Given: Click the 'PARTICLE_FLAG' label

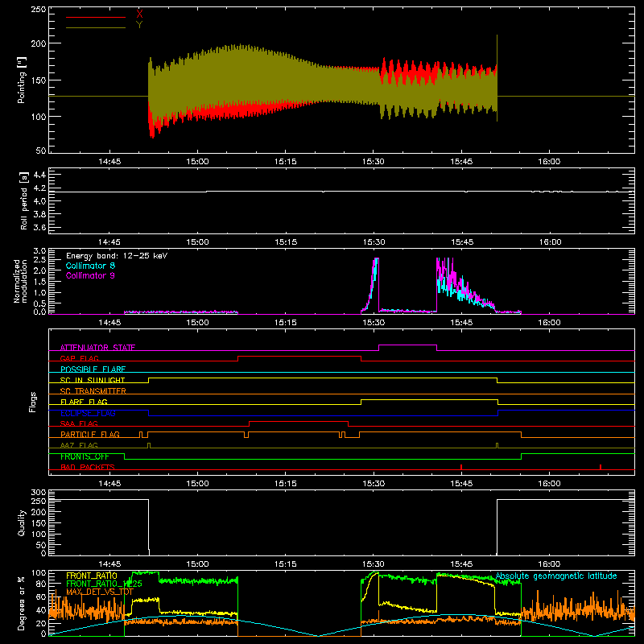Looking at the screenshot, I should (x=90, y=435).
